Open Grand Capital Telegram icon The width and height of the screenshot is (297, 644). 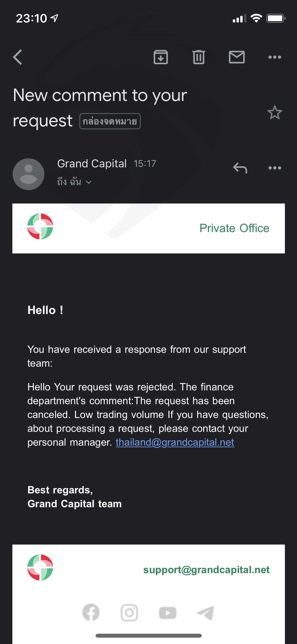click(x=206, y=613)
